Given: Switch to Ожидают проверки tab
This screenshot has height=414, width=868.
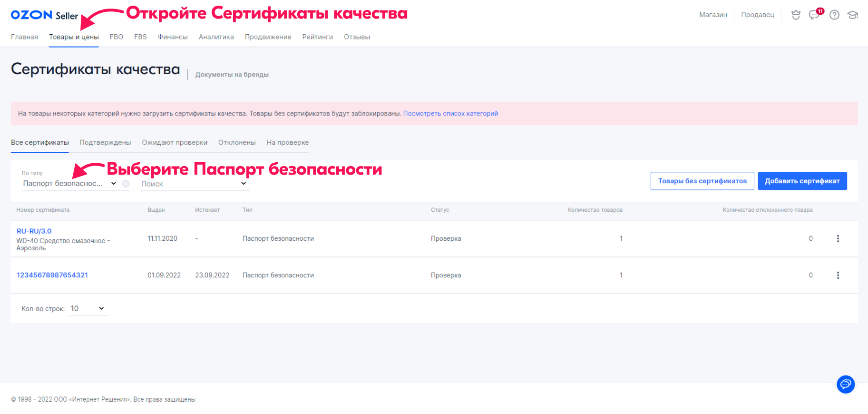Looking at the screenshot, I should [x=175, y=142].
